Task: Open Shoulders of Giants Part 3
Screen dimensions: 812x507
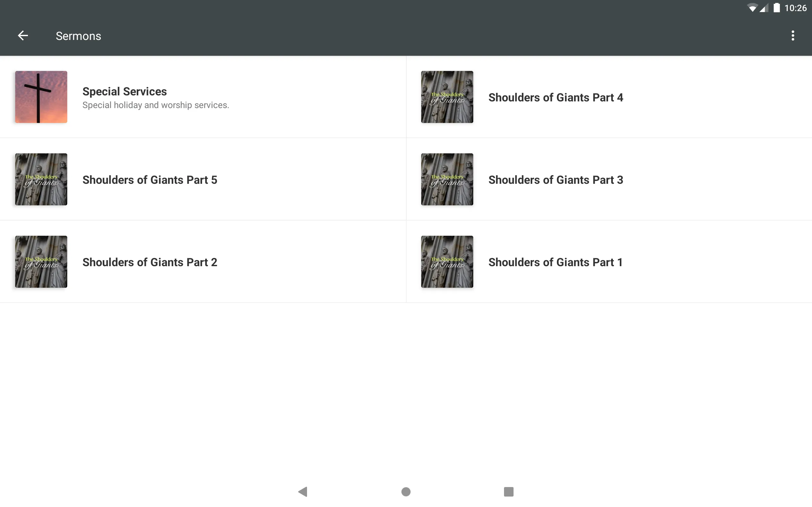Action: 609,179
